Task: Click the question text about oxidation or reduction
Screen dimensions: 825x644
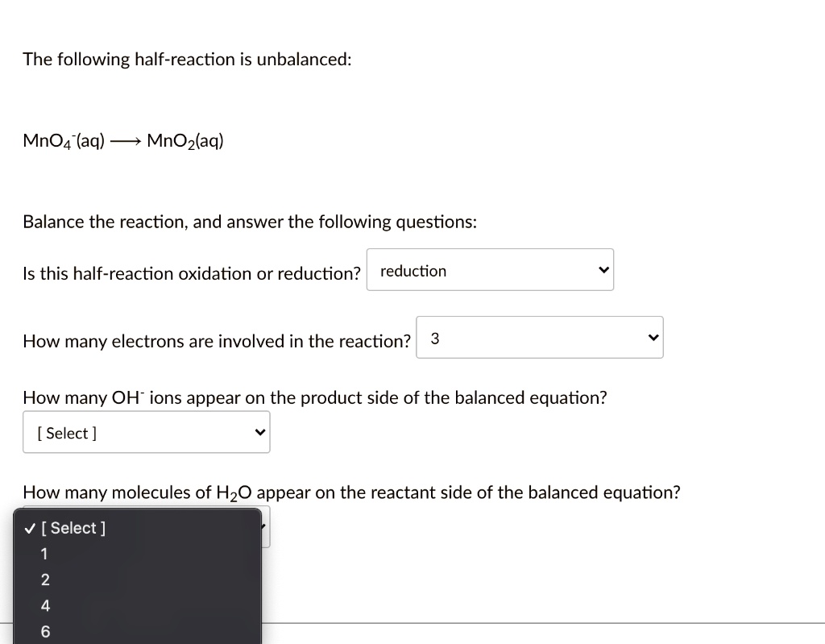Action: (191, 273)
